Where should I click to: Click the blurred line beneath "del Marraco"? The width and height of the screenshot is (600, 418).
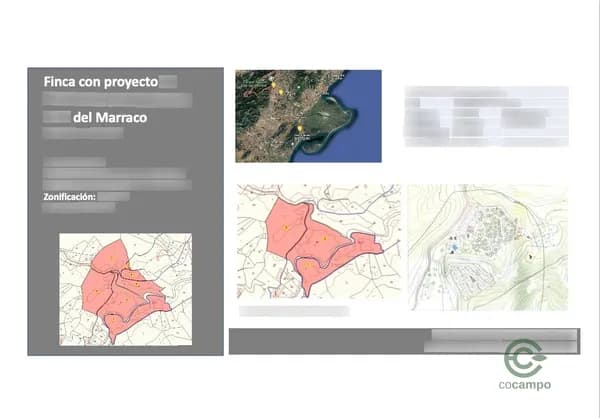(83, 132)
